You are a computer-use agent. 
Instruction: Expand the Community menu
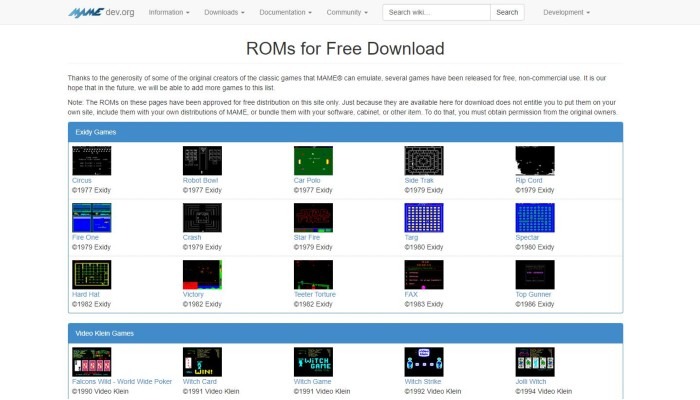pyautogui.click(x=347, y=12)
